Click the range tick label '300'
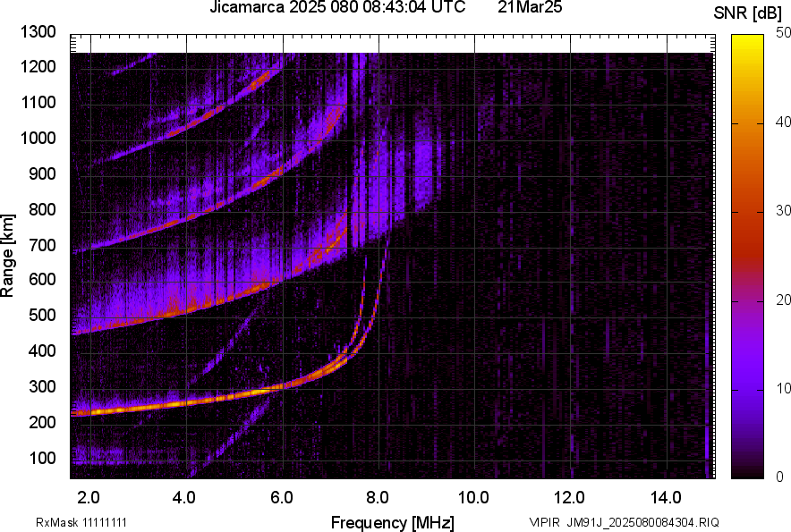 click(42, 387)
